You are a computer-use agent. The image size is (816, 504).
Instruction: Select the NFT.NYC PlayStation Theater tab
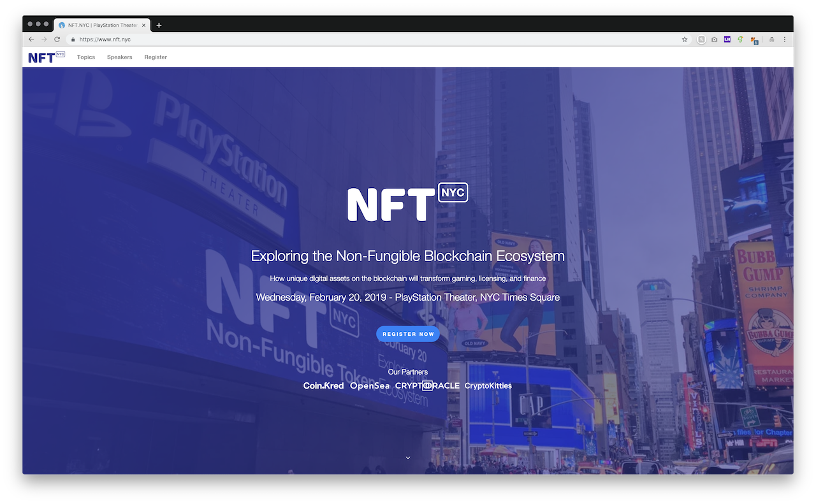(102, 25)
